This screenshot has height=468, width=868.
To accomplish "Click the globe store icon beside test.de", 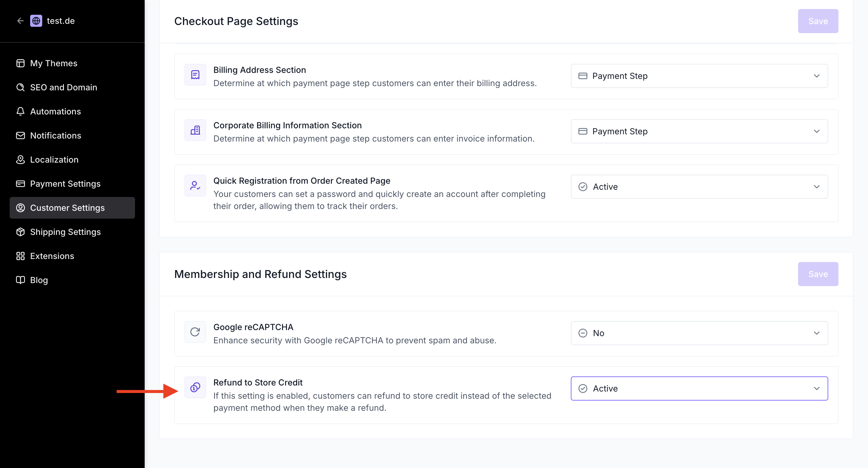I will coord(36,21).
